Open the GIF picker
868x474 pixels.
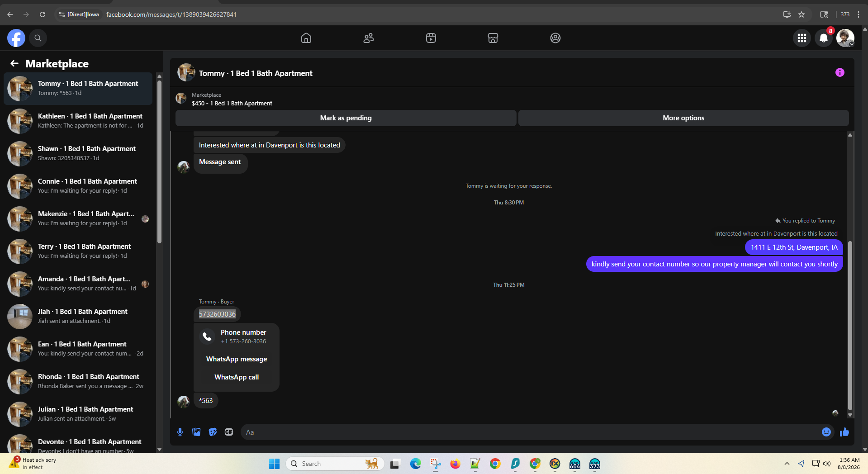click(x=229, y=432)
